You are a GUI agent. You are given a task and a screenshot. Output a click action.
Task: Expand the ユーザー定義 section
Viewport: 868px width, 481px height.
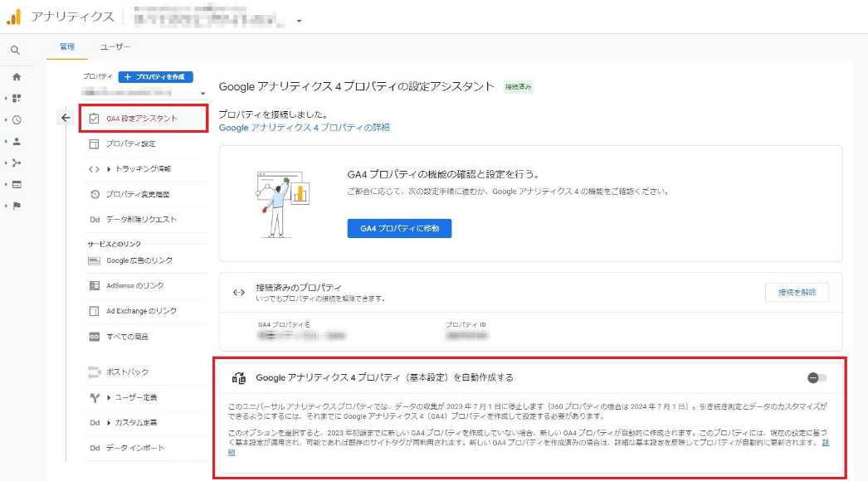point(109,397)
